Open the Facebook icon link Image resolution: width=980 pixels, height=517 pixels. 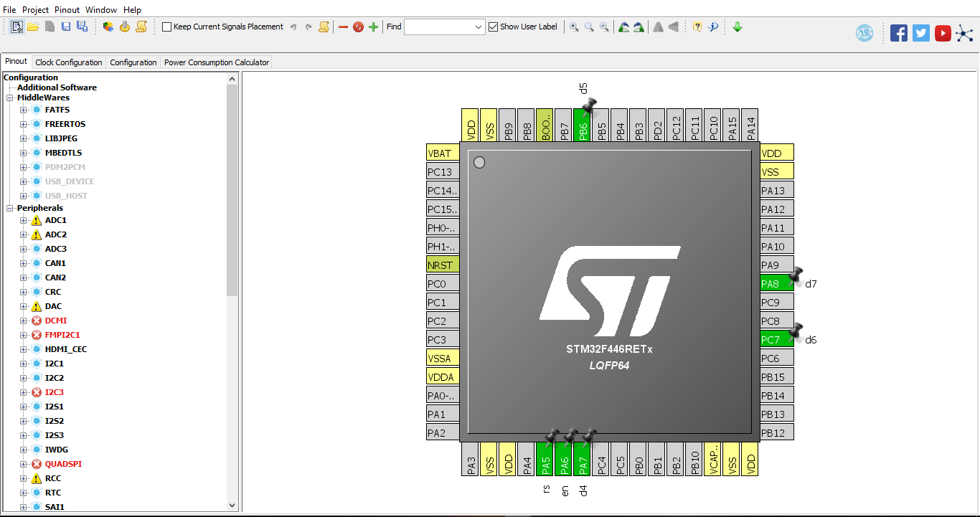[899, 33]
